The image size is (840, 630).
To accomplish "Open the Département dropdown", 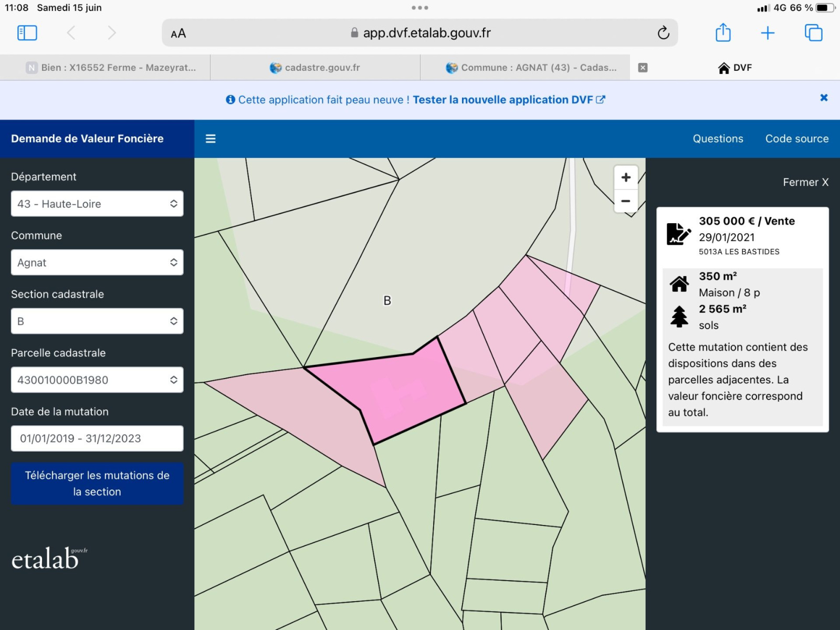I will [x=97, y=204].
